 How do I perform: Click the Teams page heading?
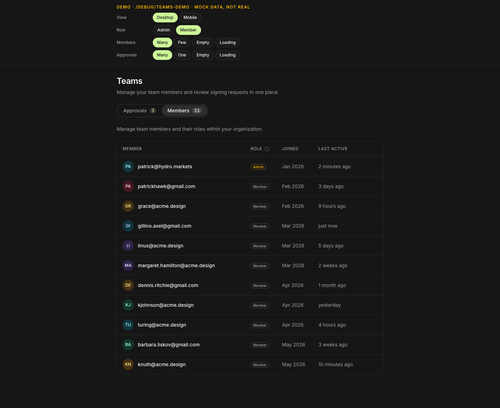[x=130, y=81]
